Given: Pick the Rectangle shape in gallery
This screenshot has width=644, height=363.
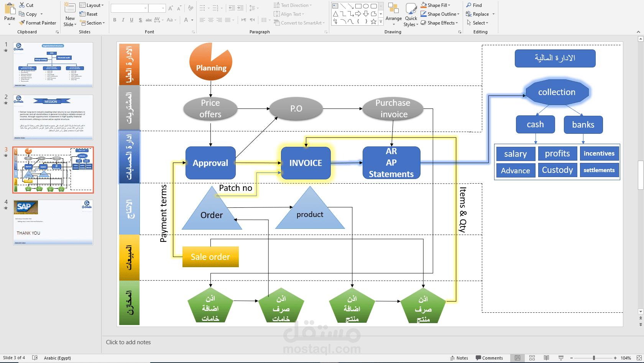Looking at the screenshot, I should 358,6.
